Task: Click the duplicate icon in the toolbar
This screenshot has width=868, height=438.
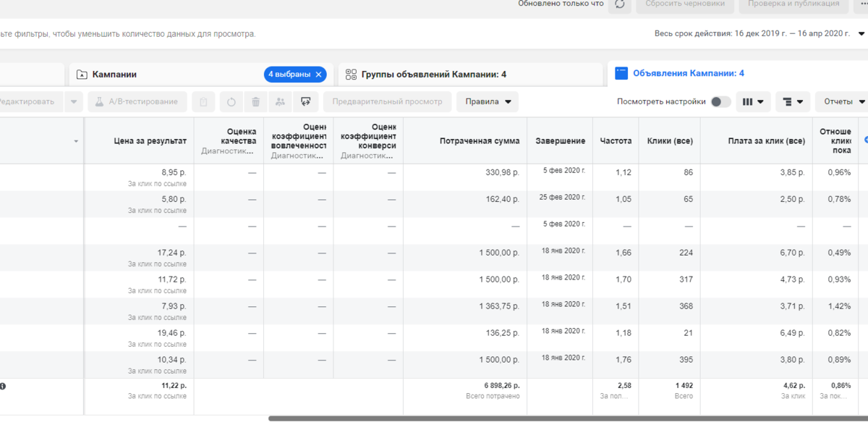Action: [203, 102]
